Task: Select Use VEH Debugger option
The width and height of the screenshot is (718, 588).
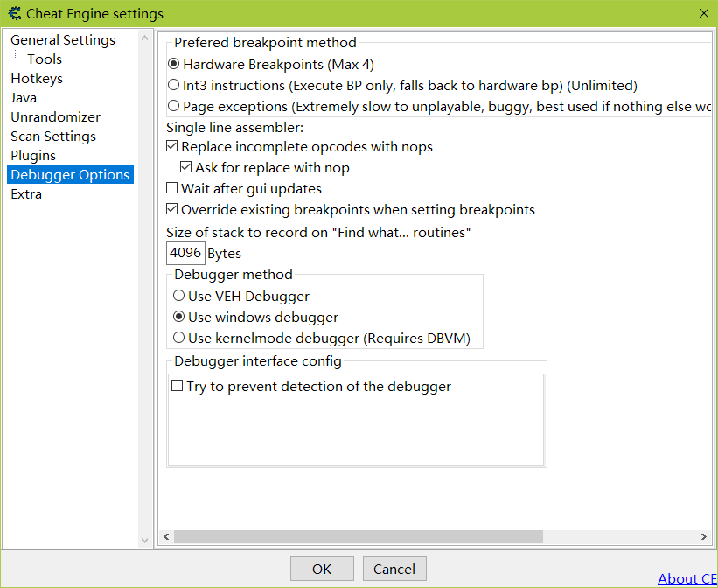Action: pyautogui.click(x=179, y=297)
